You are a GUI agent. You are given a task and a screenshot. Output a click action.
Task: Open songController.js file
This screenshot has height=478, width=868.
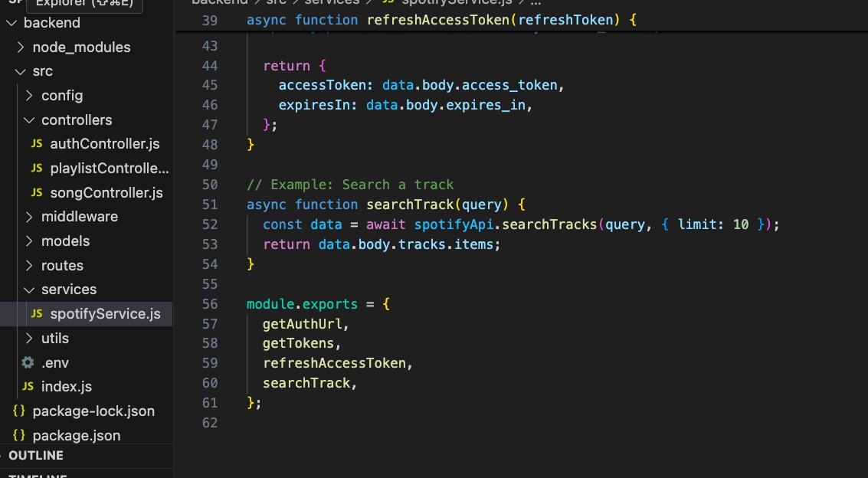pyautogui.click(x=106, y=192)
